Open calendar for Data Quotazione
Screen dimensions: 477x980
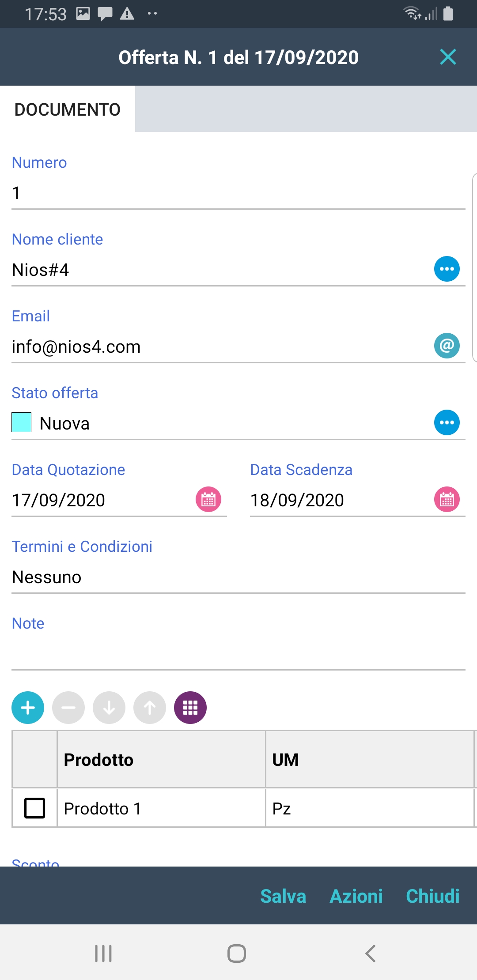208,499
